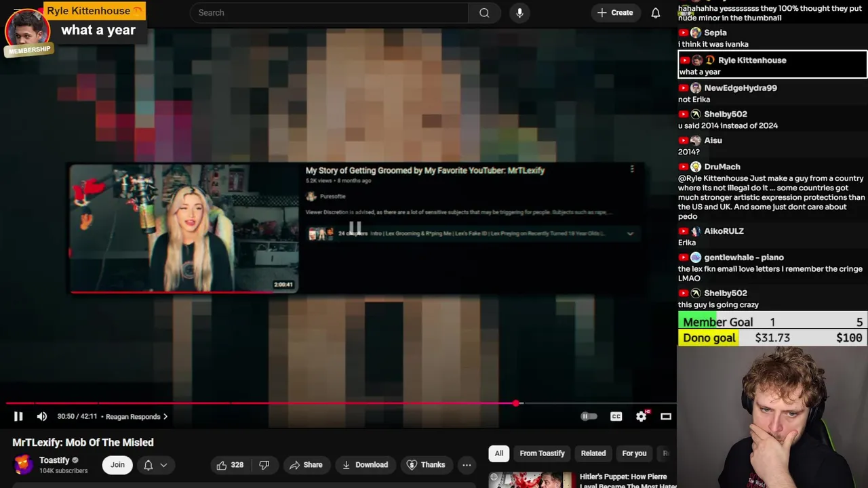The image size is (868, 488).
Task: Click the Ryle Kittenhouse membership avatar overlay
Action: click(x=27, y=31)
